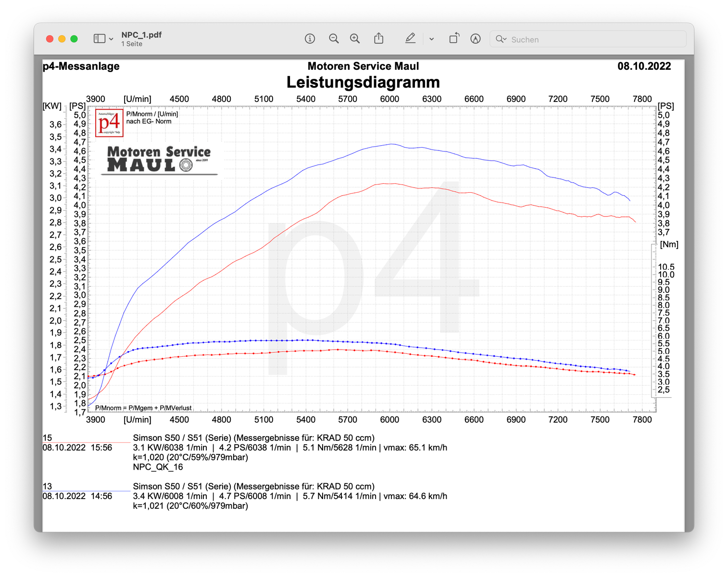Viewport: 728px width, 577px height.
Task: Zoom in on the PDF page
Action: (x=355, y=38)
